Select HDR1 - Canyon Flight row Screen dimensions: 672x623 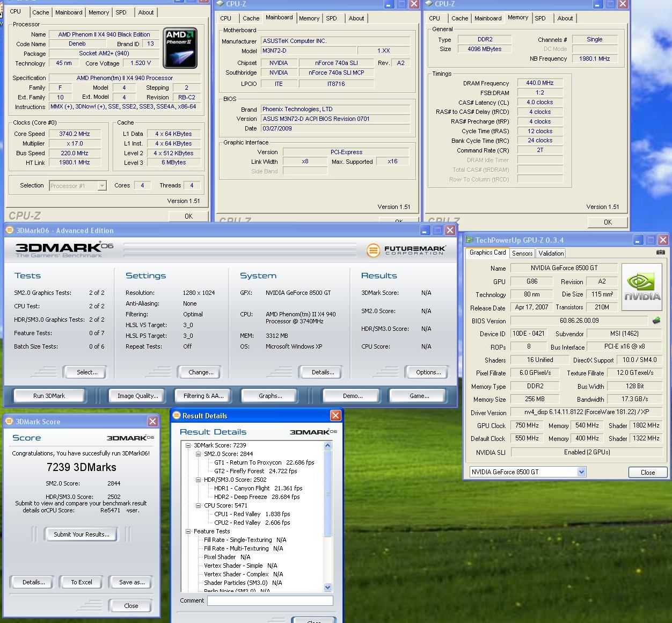tap(258, 488)
